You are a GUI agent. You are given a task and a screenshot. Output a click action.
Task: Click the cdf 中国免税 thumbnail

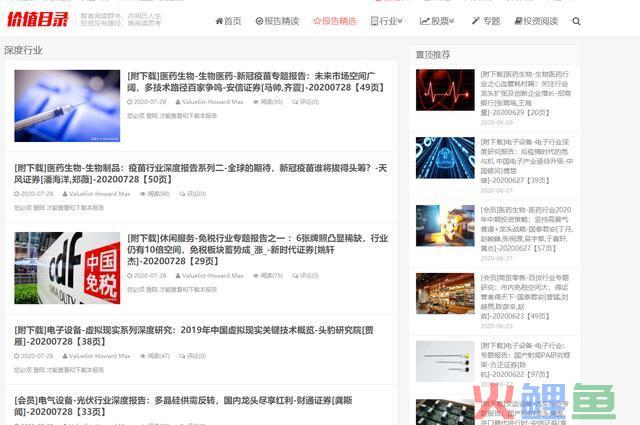pos(67,268)
